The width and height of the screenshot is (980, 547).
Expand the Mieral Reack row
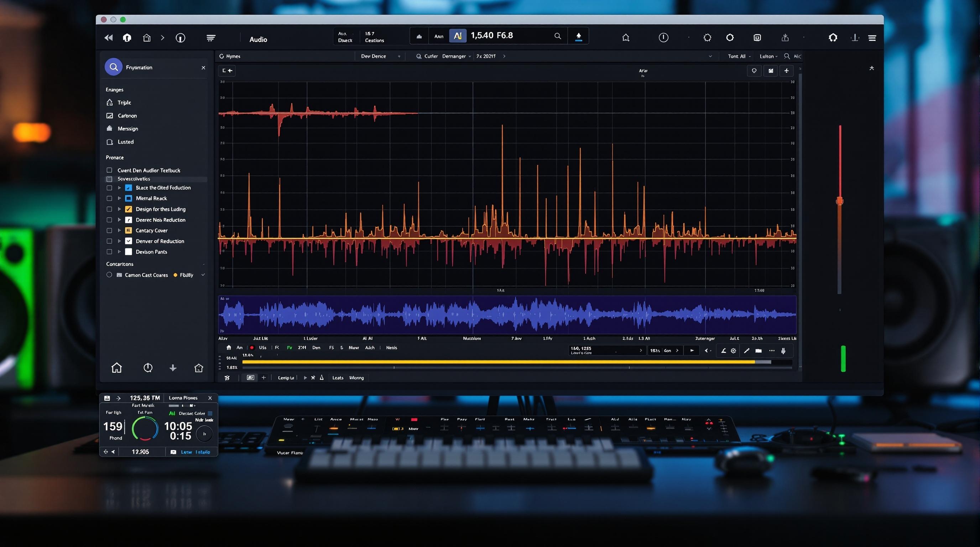[119, 198]
